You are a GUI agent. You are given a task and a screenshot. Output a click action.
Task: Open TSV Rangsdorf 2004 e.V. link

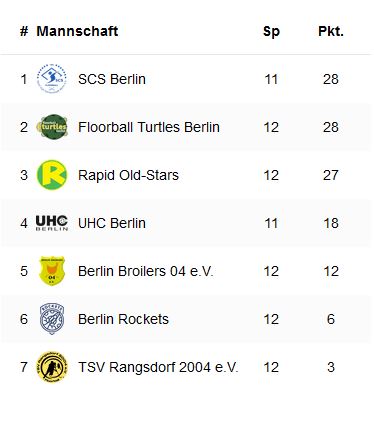(158, 367)
